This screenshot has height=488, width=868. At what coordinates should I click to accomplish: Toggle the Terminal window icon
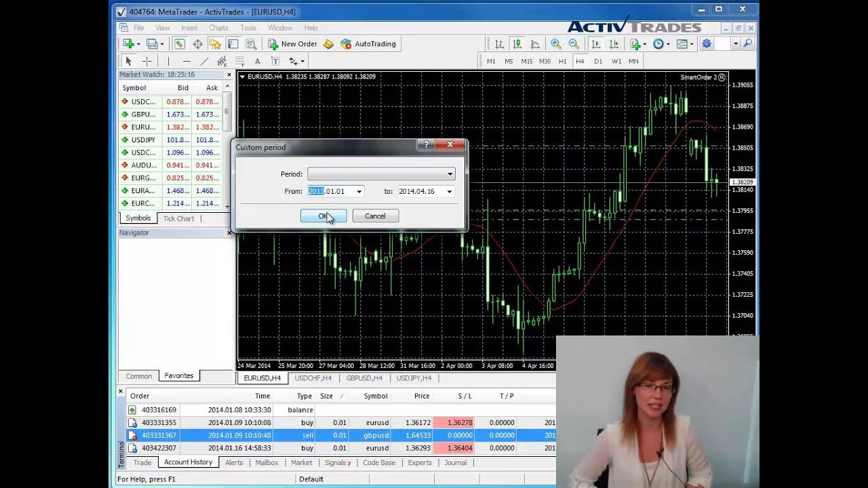(233, 43)
